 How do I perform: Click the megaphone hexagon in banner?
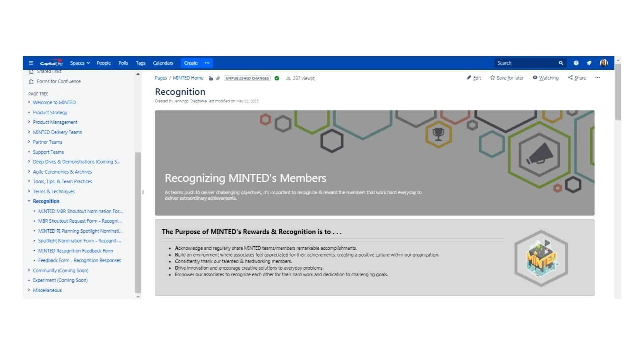coord(539,155)
